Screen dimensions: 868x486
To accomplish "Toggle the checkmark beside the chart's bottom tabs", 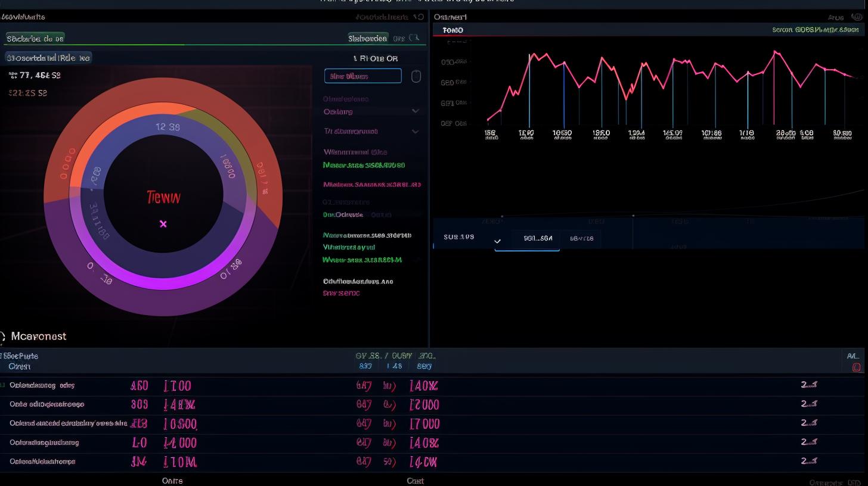I will tap(498, 241).
